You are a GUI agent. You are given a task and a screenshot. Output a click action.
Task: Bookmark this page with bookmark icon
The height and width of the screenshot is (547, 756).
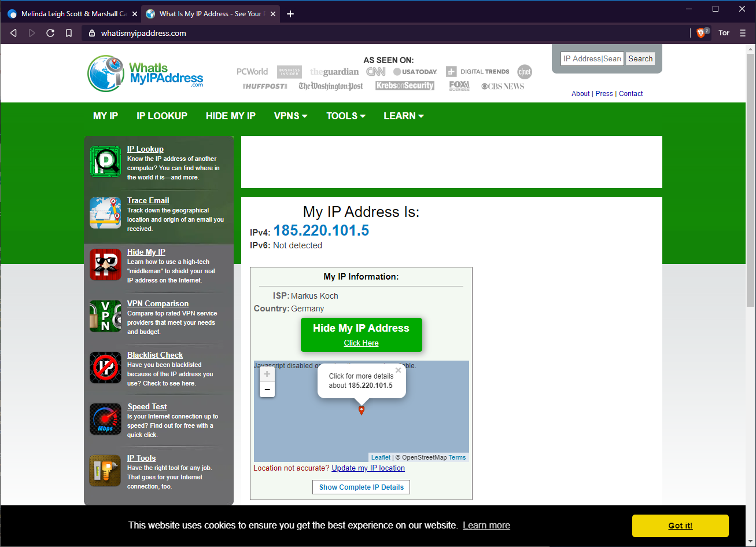(x=69, y=33)
